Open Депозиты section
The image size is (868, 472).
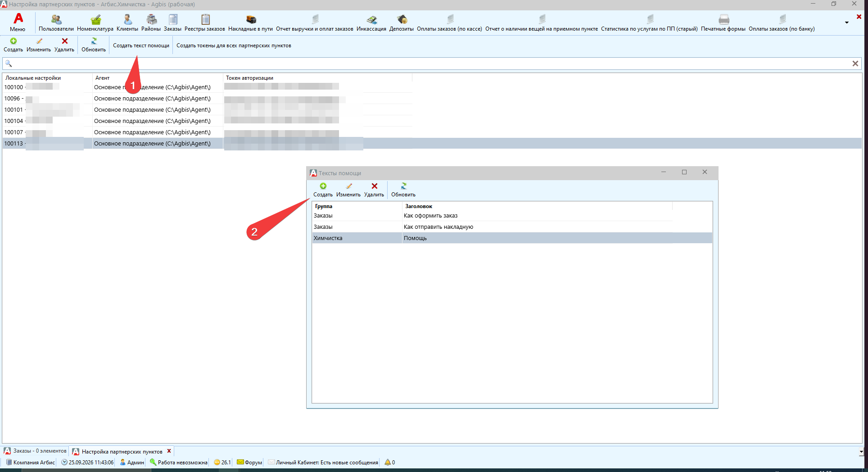coord(402,22)
